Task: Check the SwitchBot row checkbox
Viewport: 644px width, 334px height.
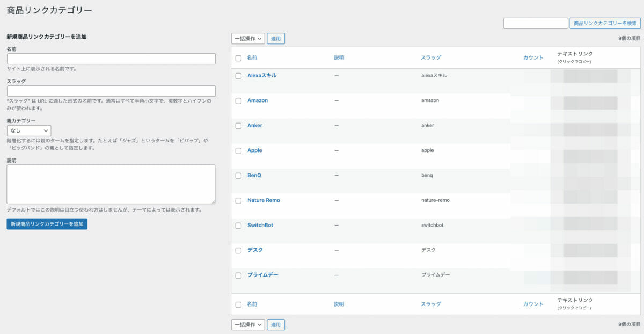Action: (238, 226)
